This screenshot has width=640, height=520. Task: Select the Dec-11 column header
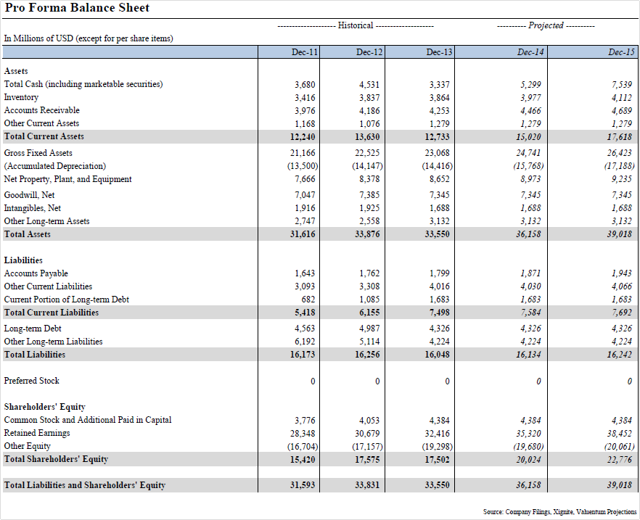(x=289, y=52)
